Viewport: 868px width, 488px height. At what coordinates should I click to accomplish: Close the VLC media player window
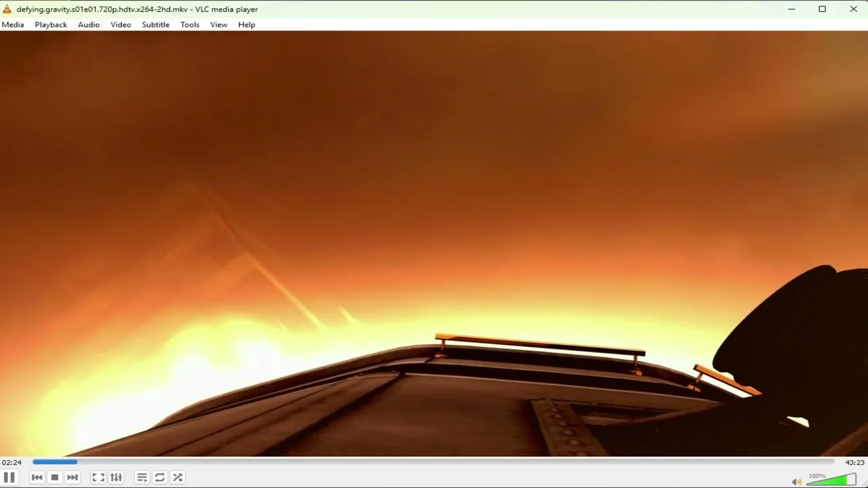pos(853,9)
